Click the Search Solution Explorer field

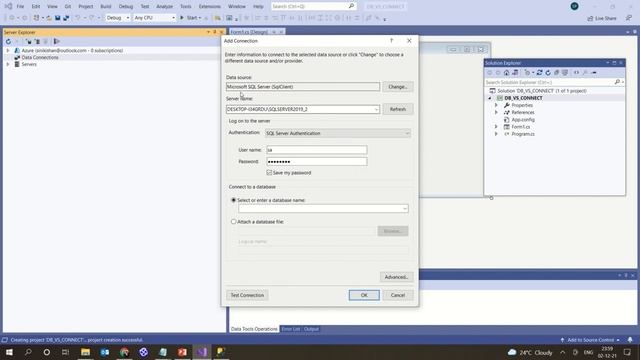[549, 82]
